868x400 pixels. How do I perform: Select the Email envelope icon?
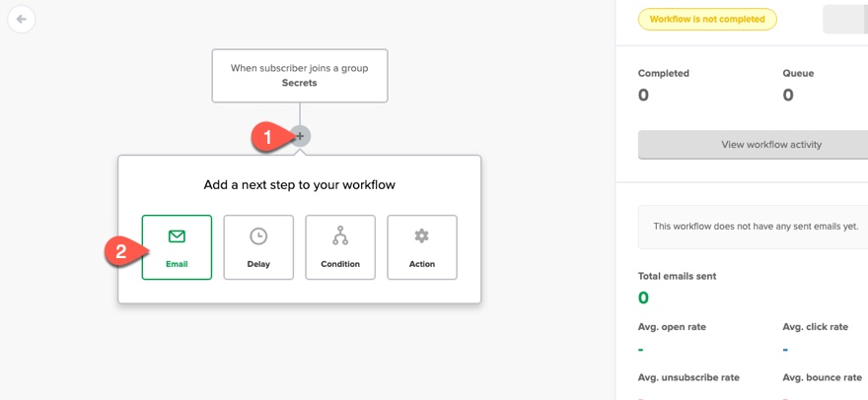tap(177, 236)
